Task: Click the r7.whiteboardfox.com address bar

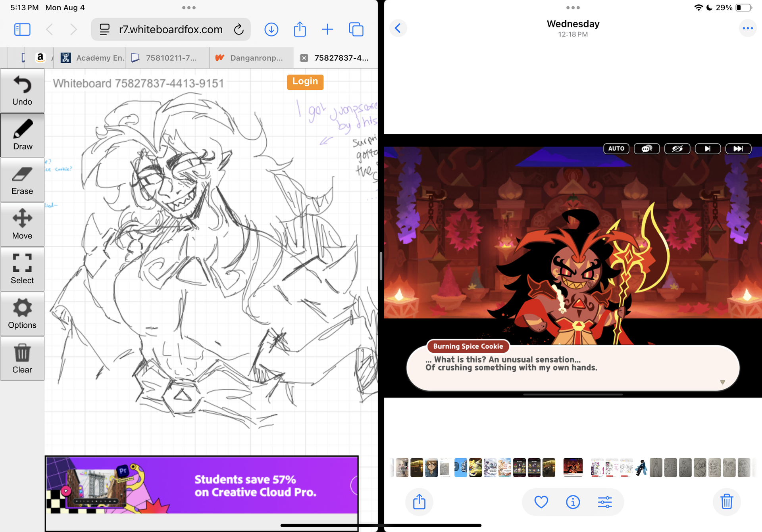Action: [171, 29]
